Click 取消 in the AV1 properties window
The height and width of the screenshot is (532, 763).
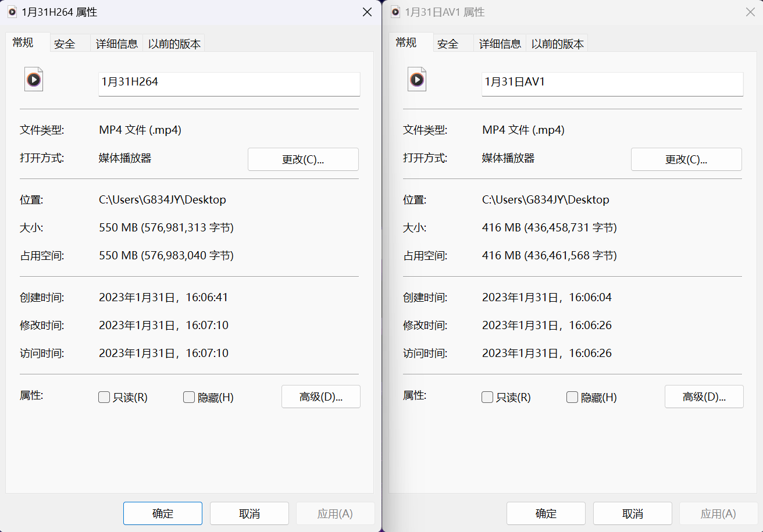633,513
